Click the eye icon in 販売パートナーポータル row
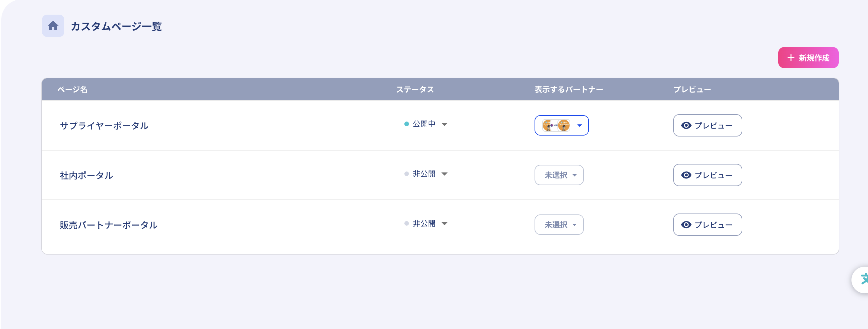Screen dimensions: 868x329 point(686,225)
